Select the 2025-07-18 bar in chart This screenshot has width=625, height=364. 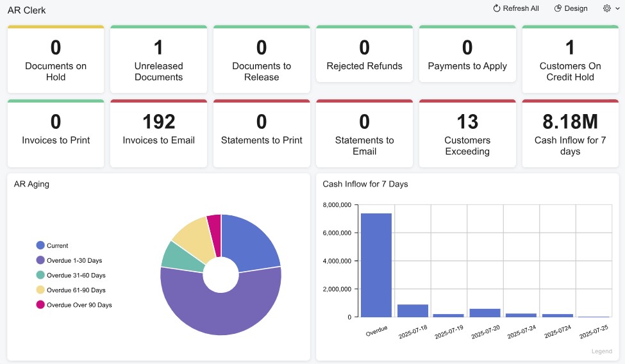pos(412,311)
